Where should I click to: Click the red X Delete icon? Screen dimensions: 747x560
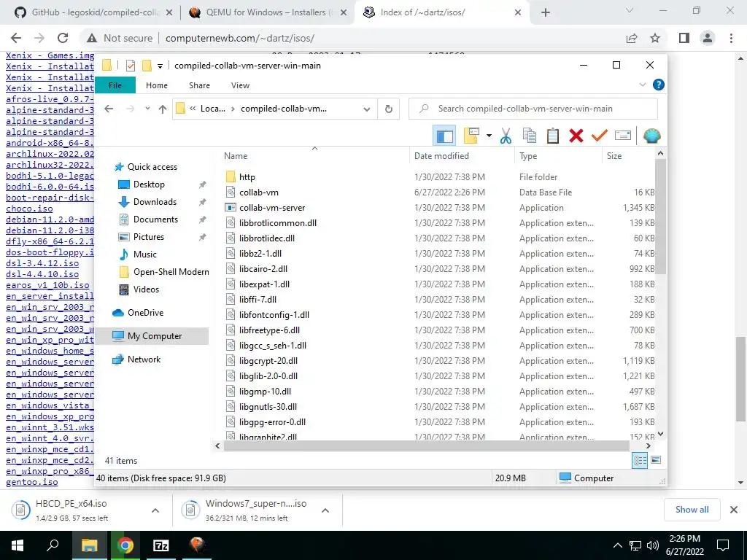[576, 136]
